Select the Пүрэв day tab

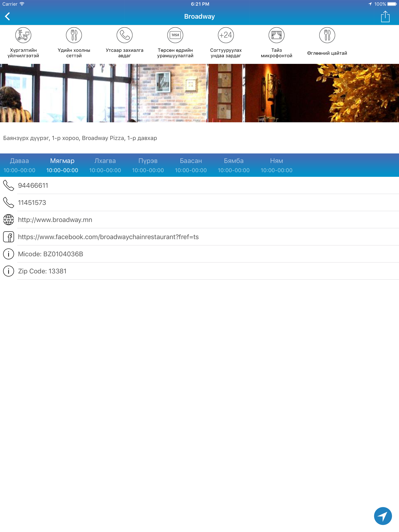148,165
